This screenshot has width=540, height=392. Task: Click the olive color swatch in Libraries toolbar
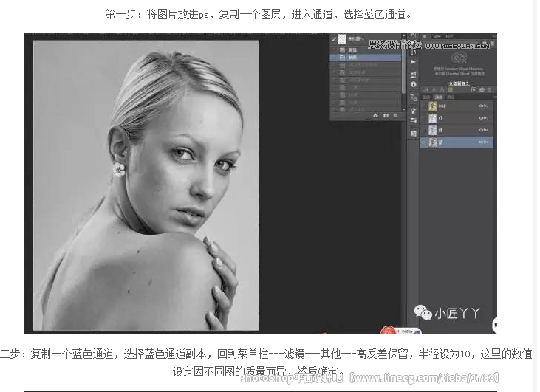coord(450,90)
